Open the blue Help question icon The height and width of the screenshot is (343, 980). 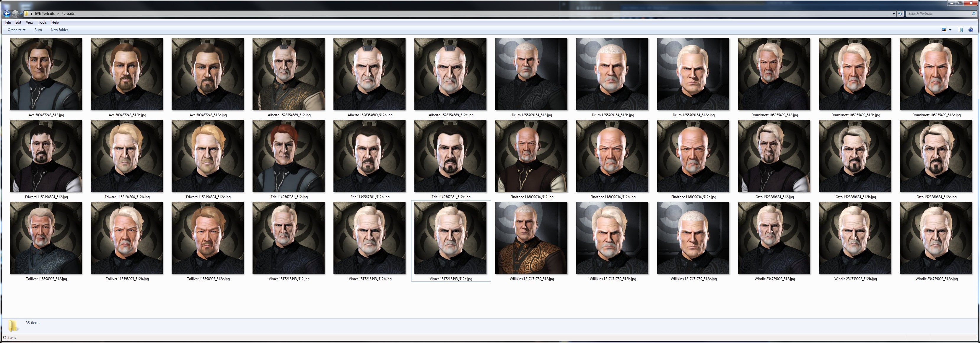tap(971, 30)
